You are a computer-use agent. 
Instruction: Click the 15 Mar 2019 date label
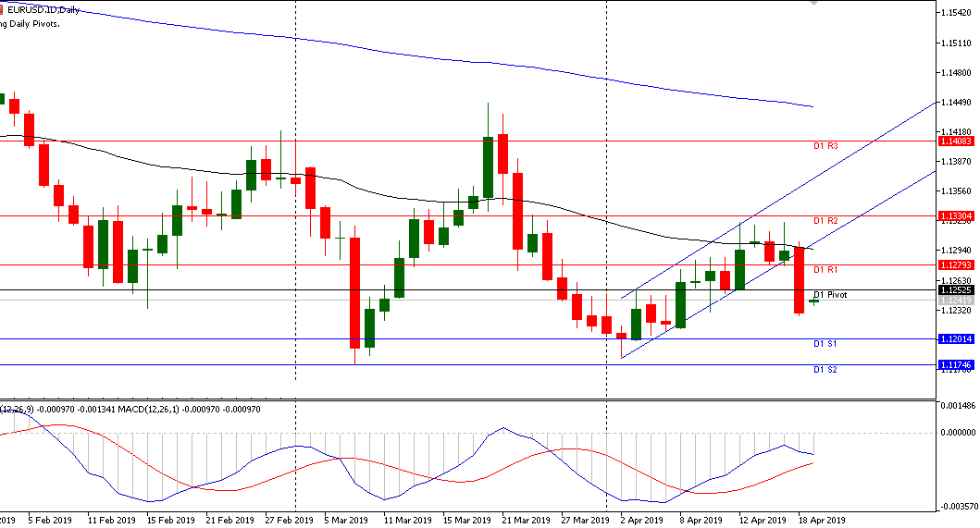point(467,521)
